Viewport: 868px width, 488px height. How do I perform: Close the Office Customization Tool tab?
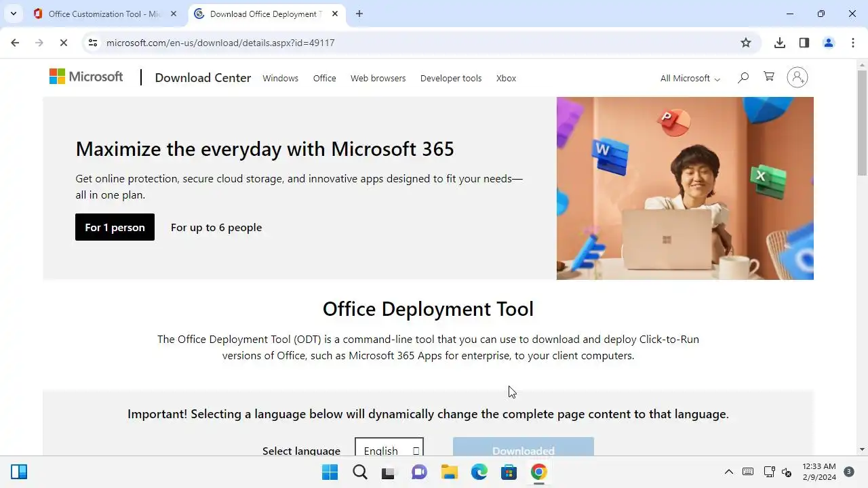click(x=174, y=14)
